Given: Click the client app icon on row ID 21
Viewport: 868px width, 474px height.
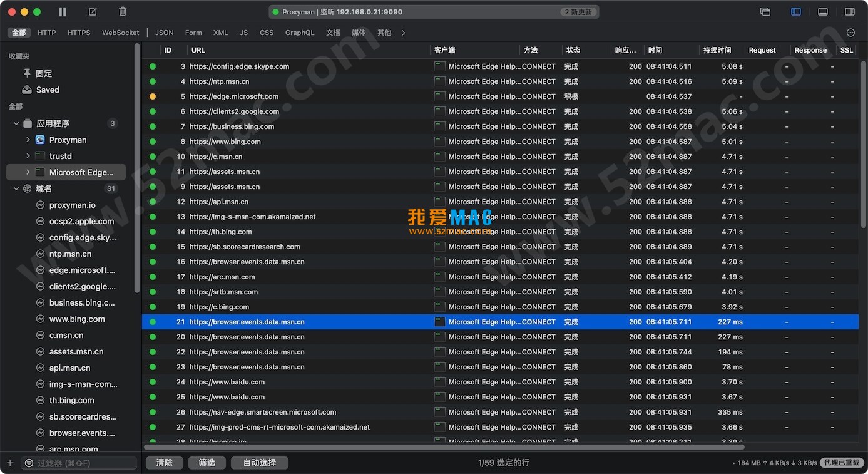Looking at the screenshot, I should [x=440, y=322].
